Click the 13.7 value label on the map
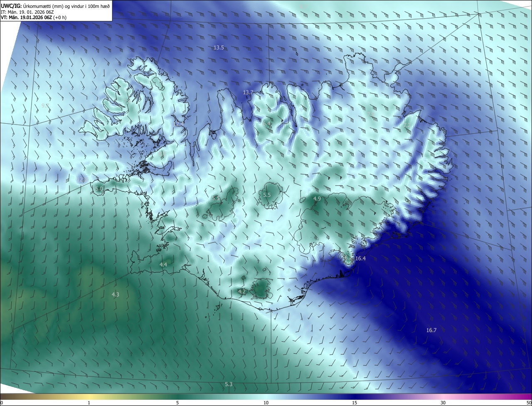This screenshot has height=406, width=532. [x=248, y=92]
